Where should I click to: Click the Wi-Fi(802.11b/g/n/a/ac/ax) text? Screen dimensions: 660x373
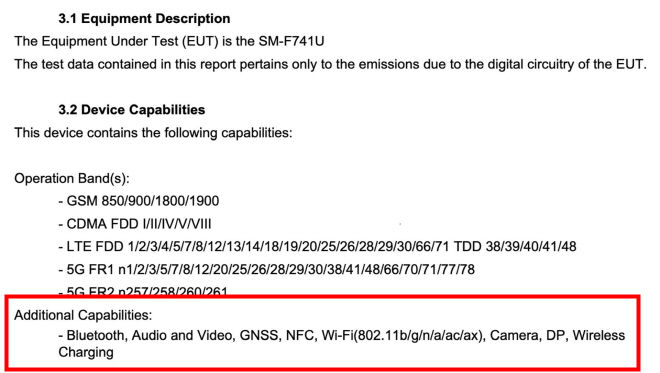403,336
